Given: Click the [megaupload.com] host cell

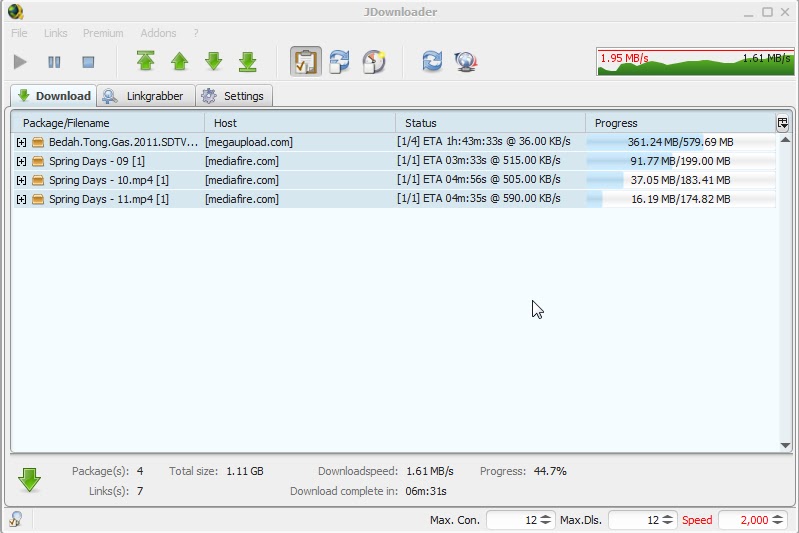Looking at the screenshot, I should point(249,142).
